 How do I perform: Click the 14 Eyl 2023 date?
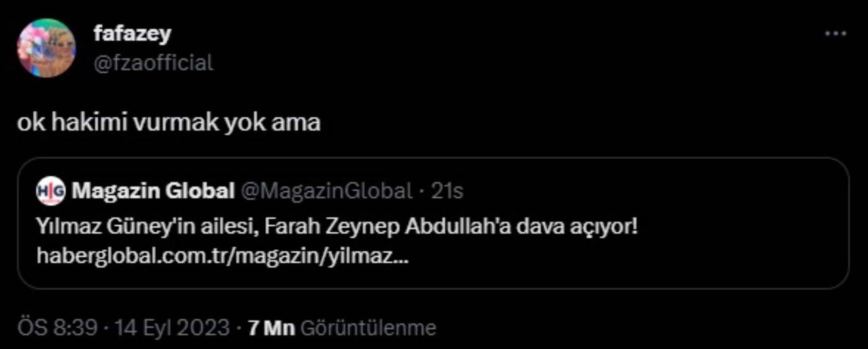pyautogui.click(x=173, y=329)
